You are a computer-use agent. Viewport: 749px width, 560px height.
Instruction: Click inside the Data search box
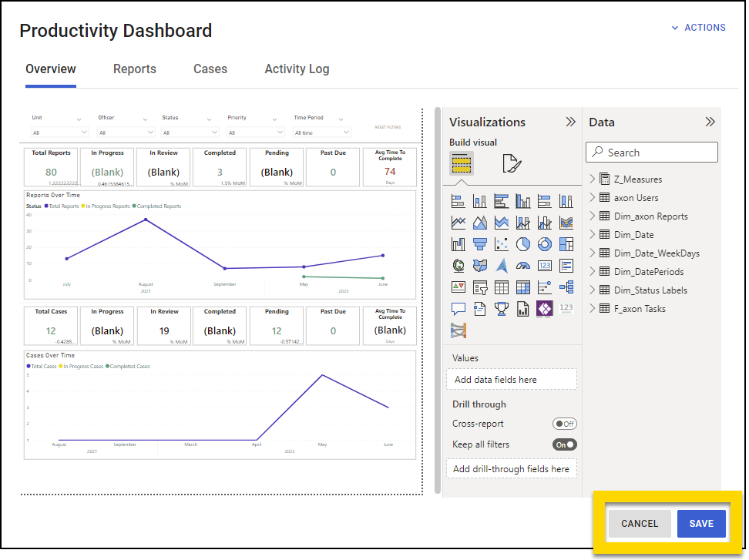651,152
